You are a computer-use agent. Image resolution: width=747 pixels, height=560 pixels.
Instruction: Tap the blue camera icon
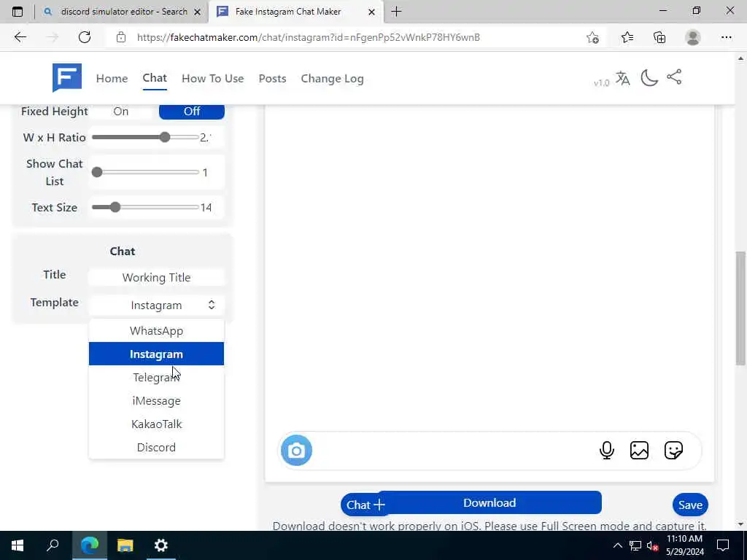pos(296,450)
